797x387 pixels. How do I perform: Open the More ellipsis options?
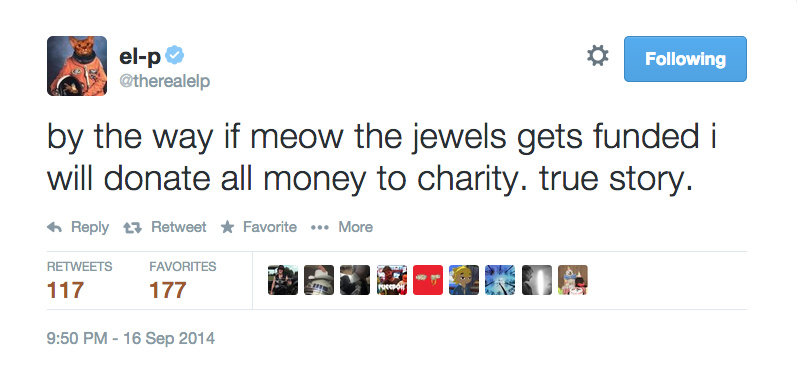pos(342,227)
